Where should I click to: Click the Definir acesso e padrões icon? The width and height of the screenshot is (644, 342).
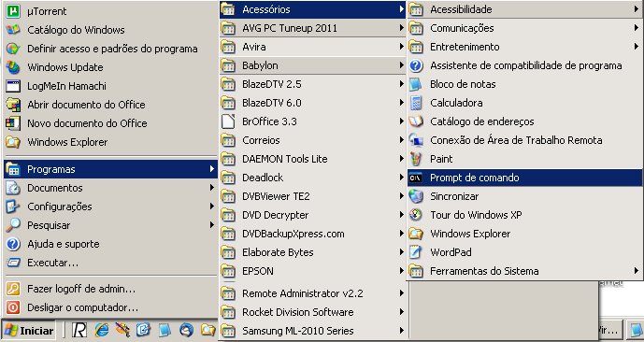click(13, 49)
